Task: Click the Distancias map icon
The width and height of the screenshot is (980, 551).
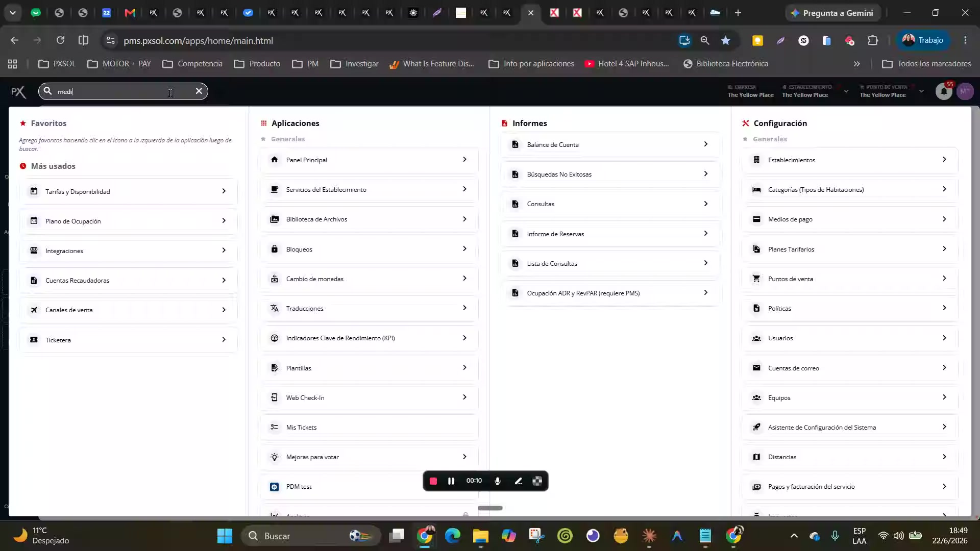Action: pos(756,457)
